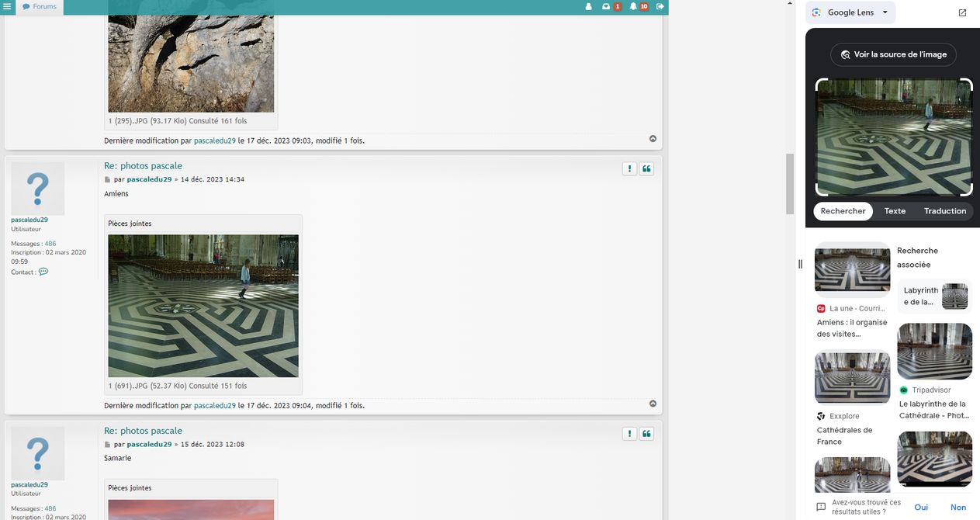Open Labyrinthe related search chip
The height and width of the screenshot is (520, 980).
[x=936, y=296]
